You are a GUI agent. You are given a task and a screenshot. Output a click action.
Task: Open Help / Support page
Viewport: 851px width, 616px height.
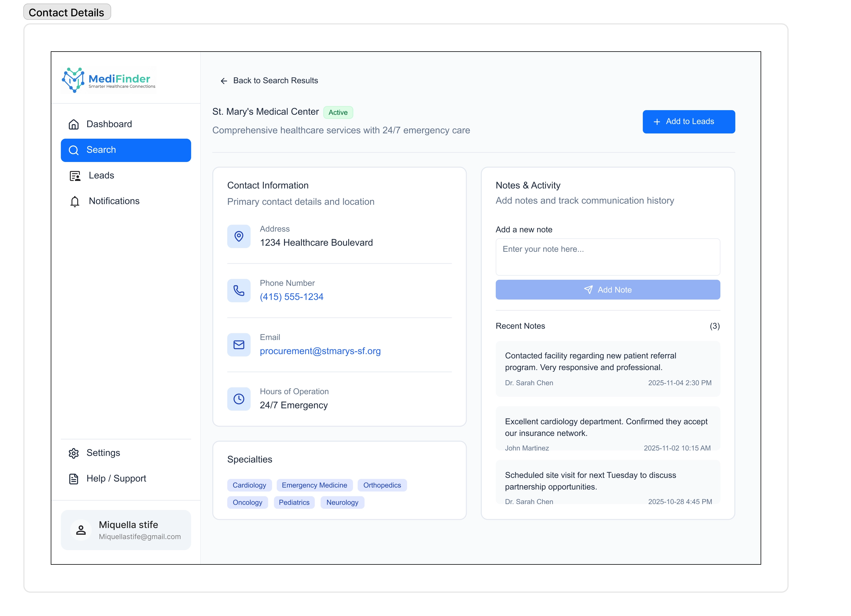tap(116, 478)
